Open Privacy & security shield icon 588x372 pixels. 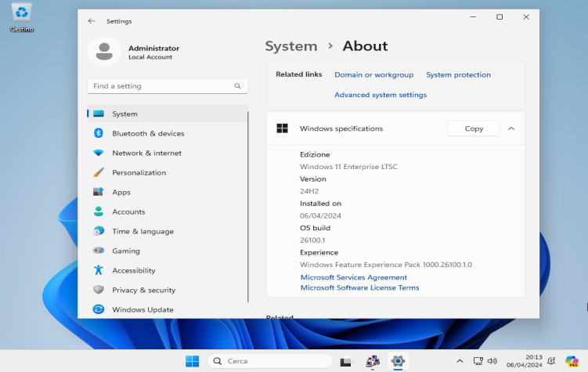98,290
